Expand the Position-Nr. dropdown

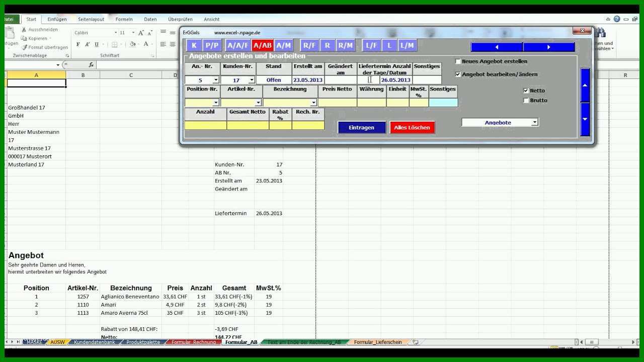216,103
